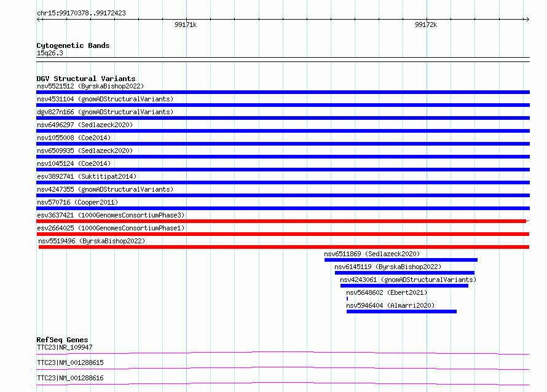Click the 99171k ruler position label
Image resolution: width=547 pixels, height=392 pixels.
(186, 25)
